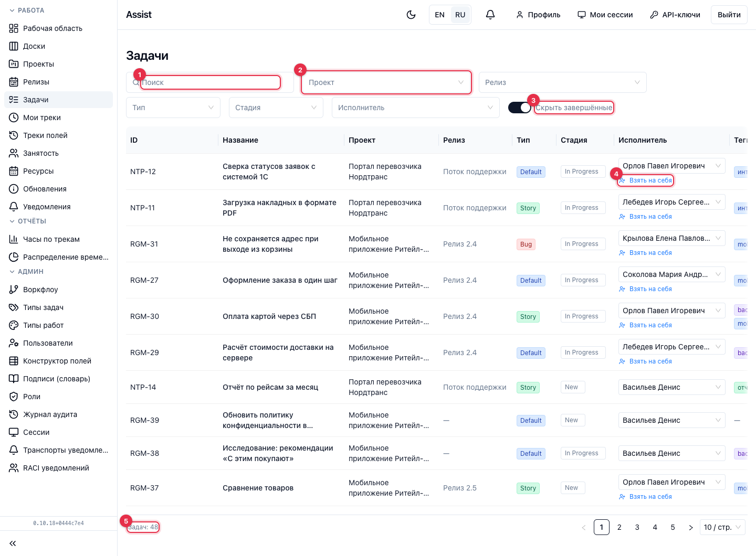The image size is (756, 556).
Task: Open the Проект filter dropdown
Action: [x=386, y=82]
